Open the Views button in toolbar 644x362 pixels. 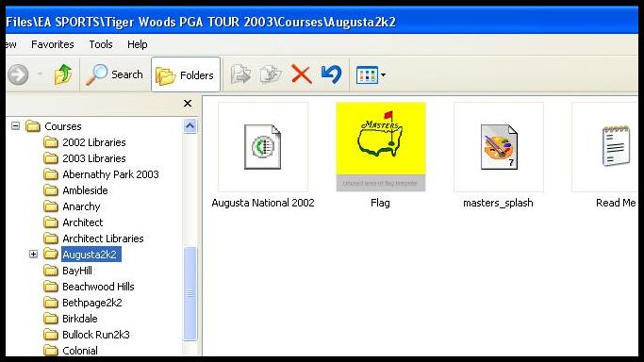tap(367, 75)
